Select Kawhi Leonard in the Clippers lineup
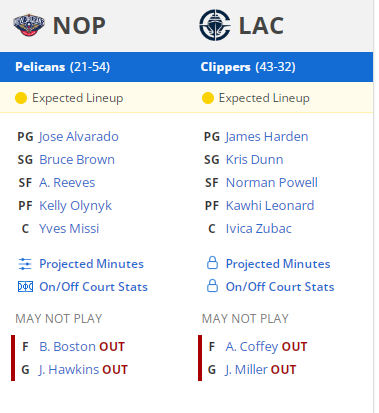 (x=270, y=206)
